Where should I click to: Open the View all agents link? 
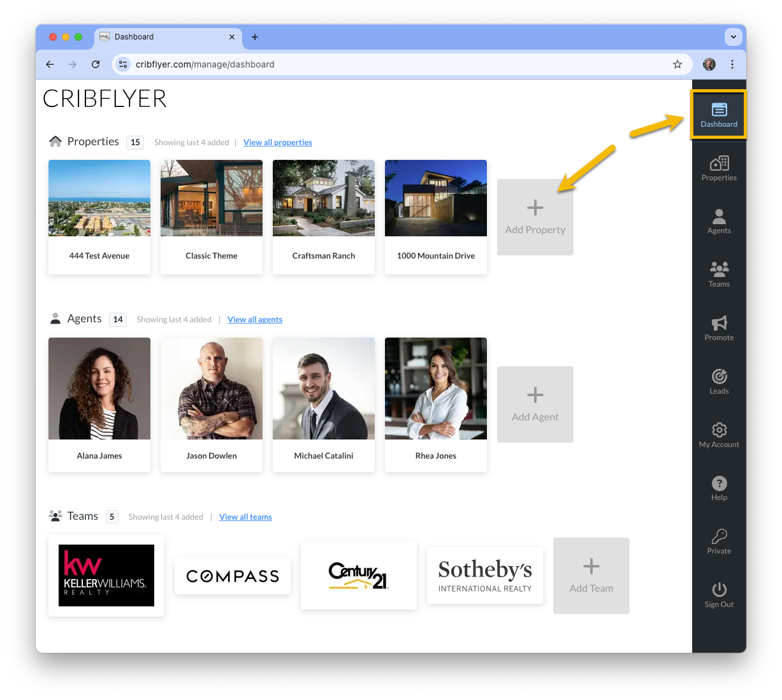(255, 320)
